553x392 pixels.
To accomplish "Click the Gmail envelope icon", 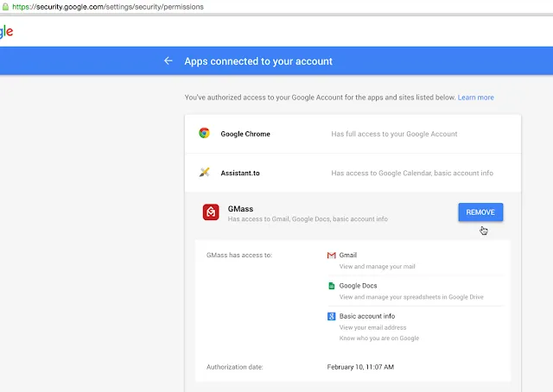I will pyautogui.click(x=332, y=256).
